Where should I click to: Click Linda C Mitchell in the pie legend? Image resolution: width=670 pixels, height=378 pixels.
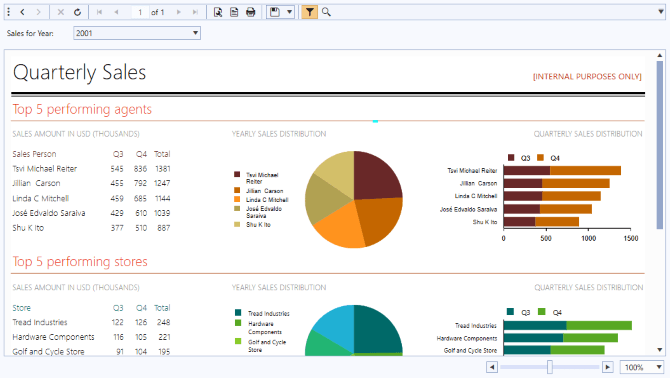(267, 200)
